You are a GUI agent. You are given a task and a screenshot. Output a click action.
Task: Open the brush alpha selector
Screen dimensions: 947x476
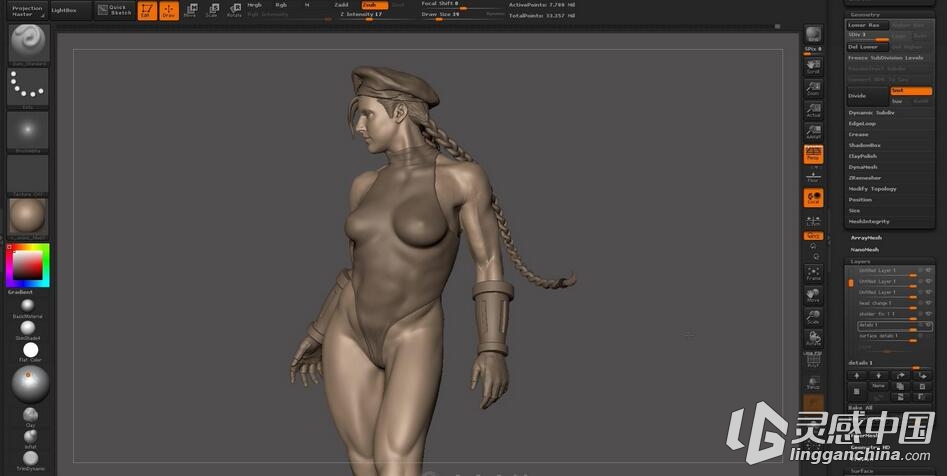(x=28, y=131)
